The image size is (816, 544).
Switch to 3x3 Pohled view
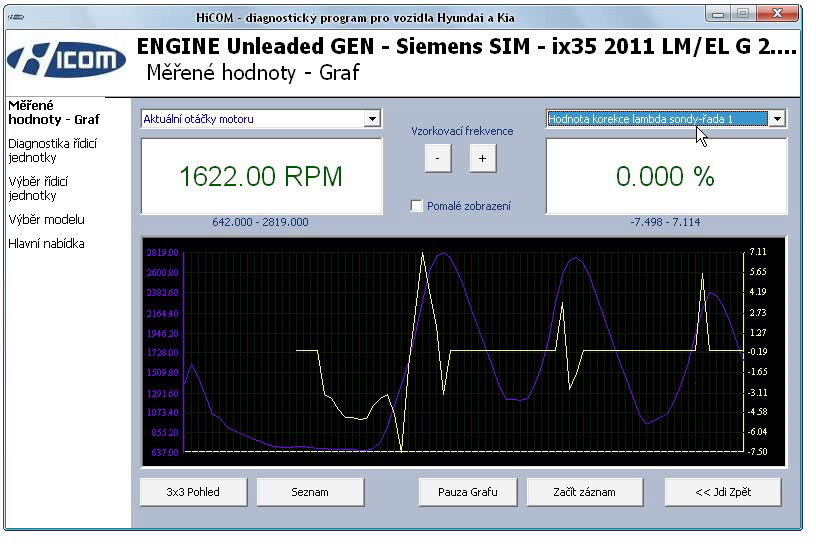pos(194,492)
